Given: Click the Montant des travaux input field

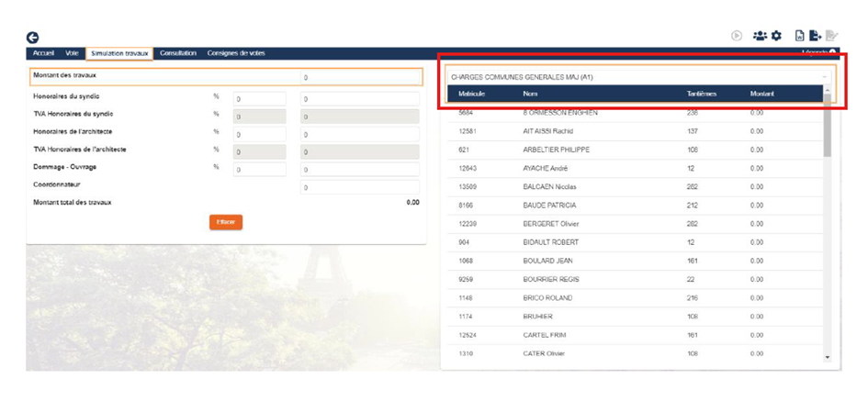Looking at the screenshot, I should (x=360, y=78).
